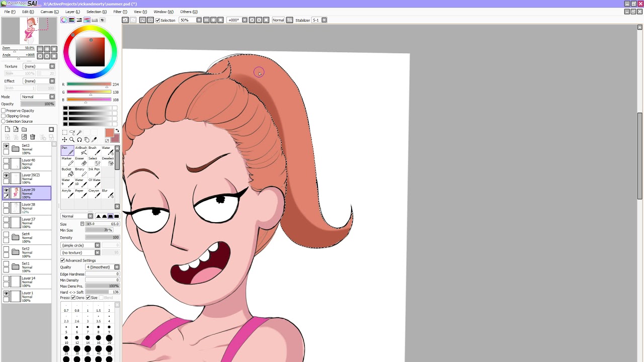
Task: Open the Window menu
Action: pyautogui.click(x=164, y=12)
